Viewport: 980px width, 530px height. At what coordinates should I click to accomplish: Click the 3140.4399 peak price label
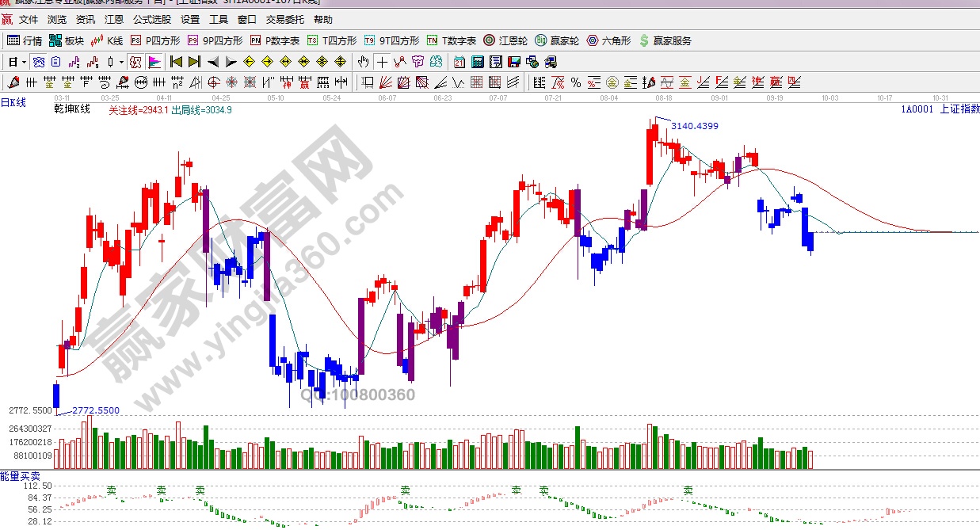click(x=694, y=126)
